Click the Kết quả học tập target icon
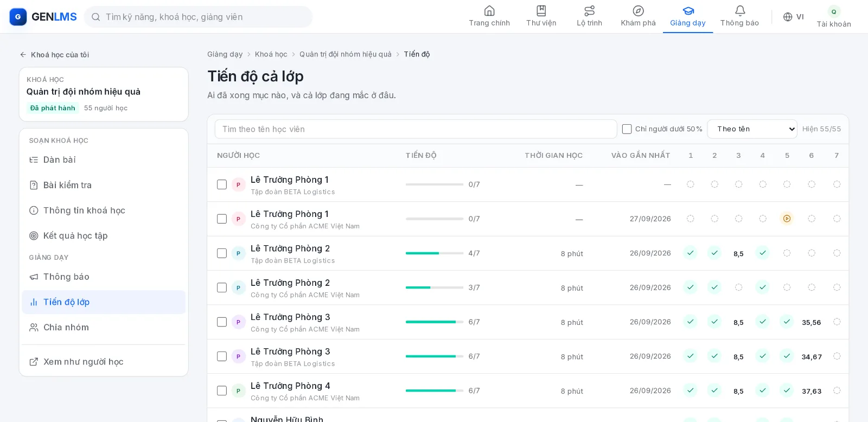The image size is (868, 422). [34, 236]
